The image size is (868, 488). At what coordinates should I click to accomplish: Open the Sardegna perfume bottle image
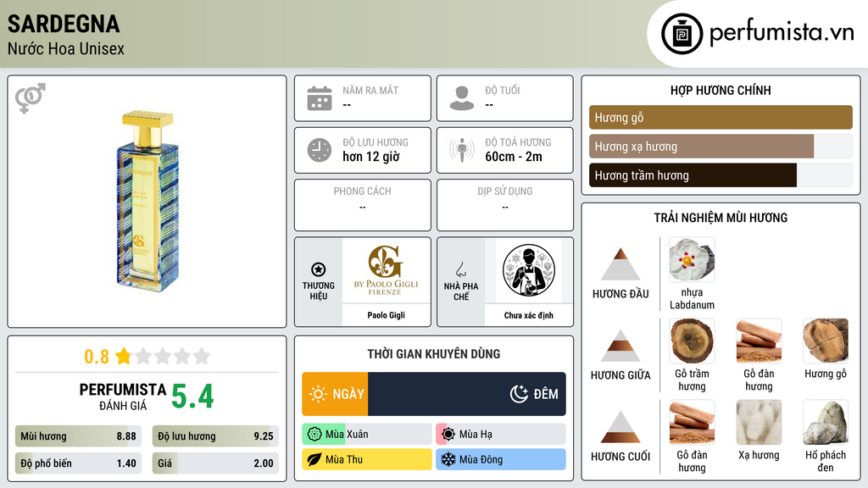[147, 200]
